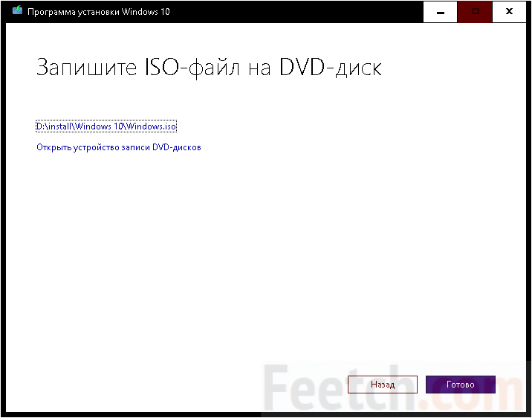This screenshot has width=532, height=418.
Task: Click the 'Запишите ISO-файл на DVD-диск' heading
Action: coord(209,68)
